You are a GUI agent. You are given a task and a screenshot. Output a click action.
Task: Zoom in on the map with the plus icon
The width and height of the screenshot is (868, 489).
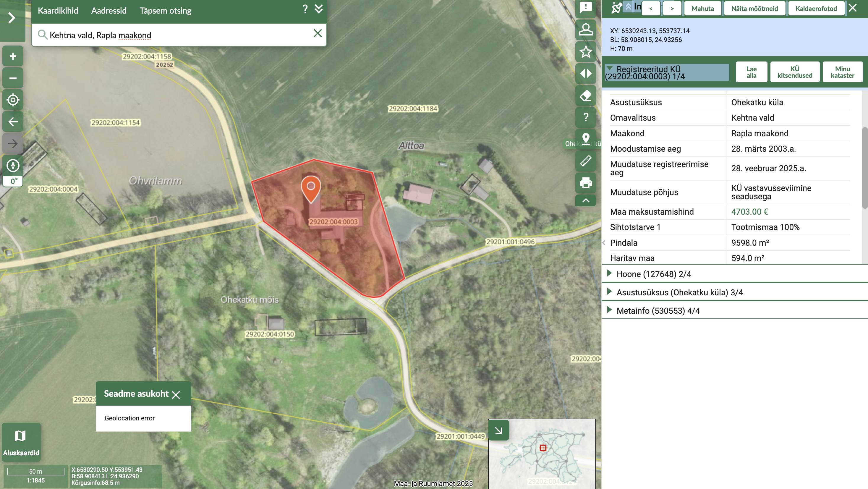tap(13, 56)
